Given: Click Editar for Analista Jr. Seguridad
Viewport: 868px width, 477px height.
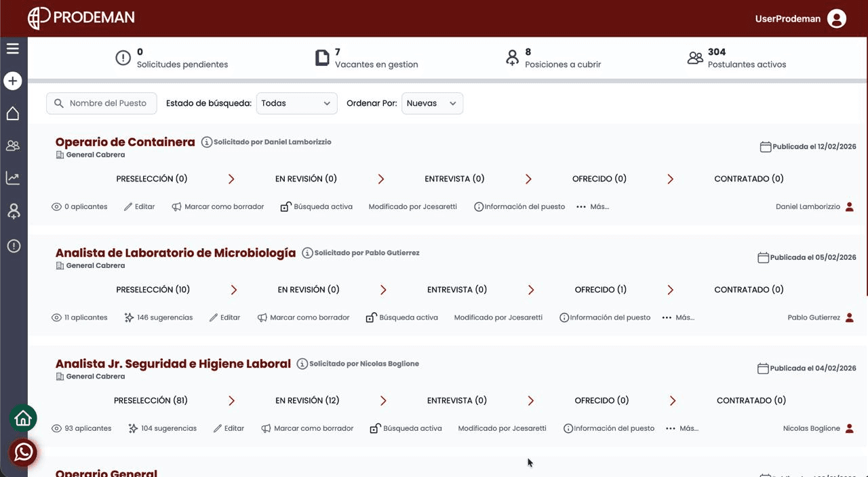Looking at the screenshot, I should pos(229,428).
